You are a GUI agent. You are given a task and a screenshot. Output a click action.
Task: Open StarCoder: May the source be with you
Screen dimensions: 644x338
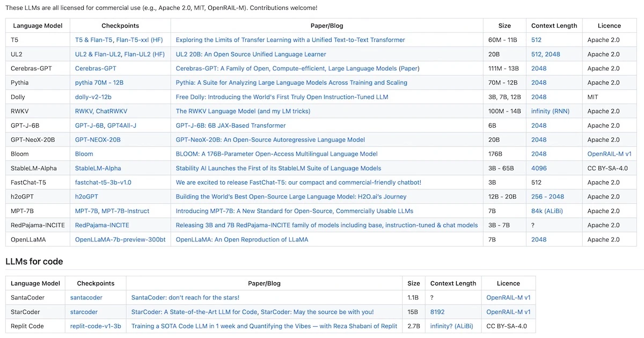tap(317, 312)
